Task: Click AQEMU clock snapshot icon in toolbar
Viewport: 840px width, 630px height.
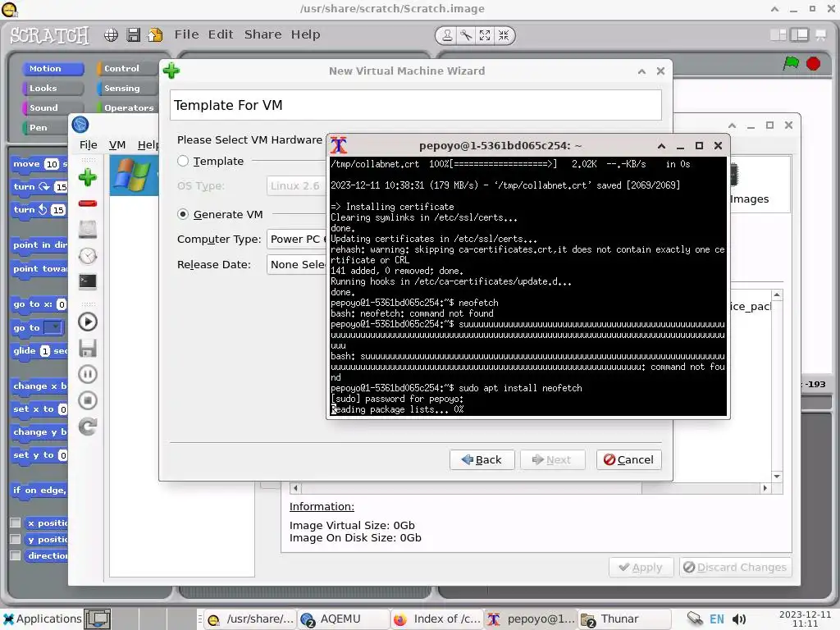Action: point(87,256)
